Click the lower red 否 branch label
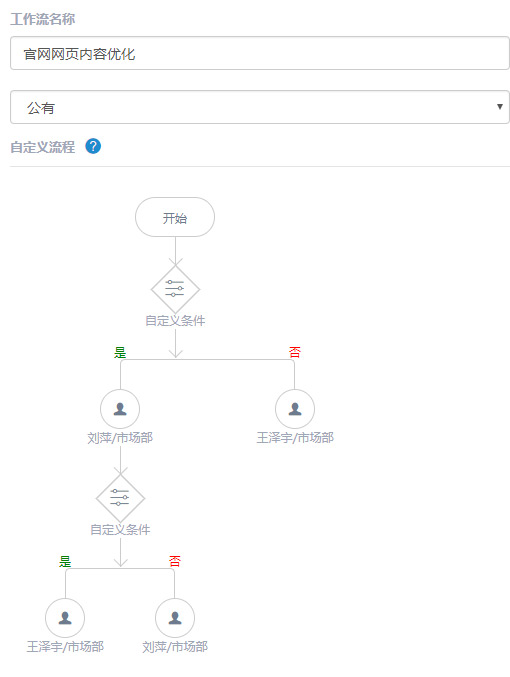Viewport: 510px width, 677px height. 174,561
